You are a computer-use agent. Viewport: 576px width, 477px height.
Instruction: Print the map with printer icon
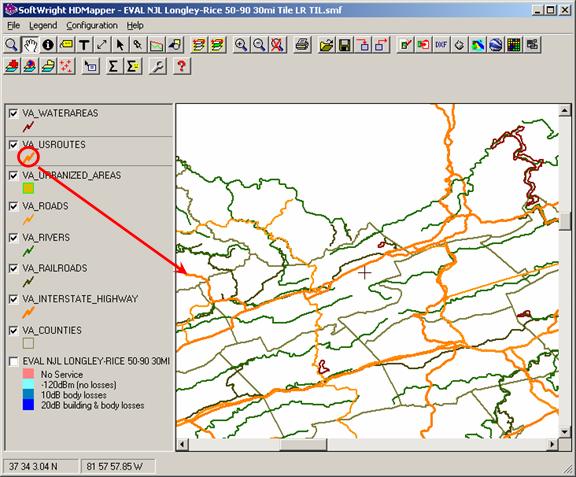[302, 45]
